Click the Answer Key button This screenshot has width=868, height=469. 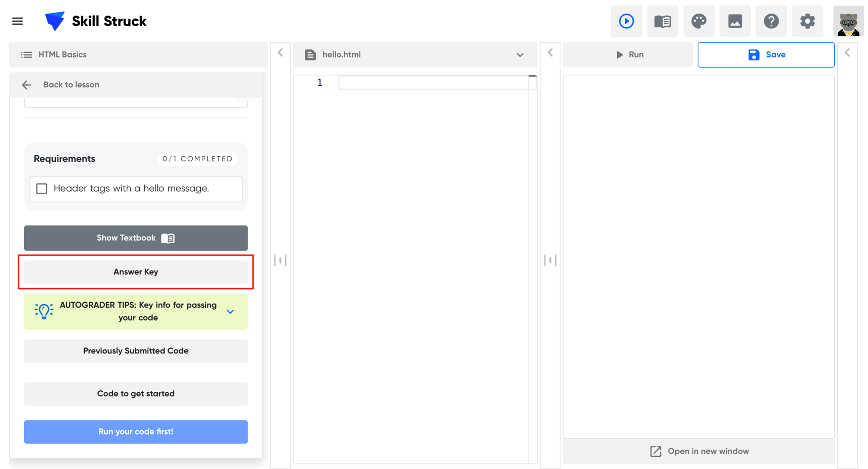pos(136,272)
